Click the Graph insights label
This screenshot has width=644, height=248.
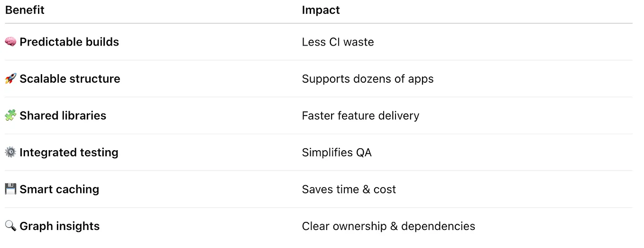59,226
